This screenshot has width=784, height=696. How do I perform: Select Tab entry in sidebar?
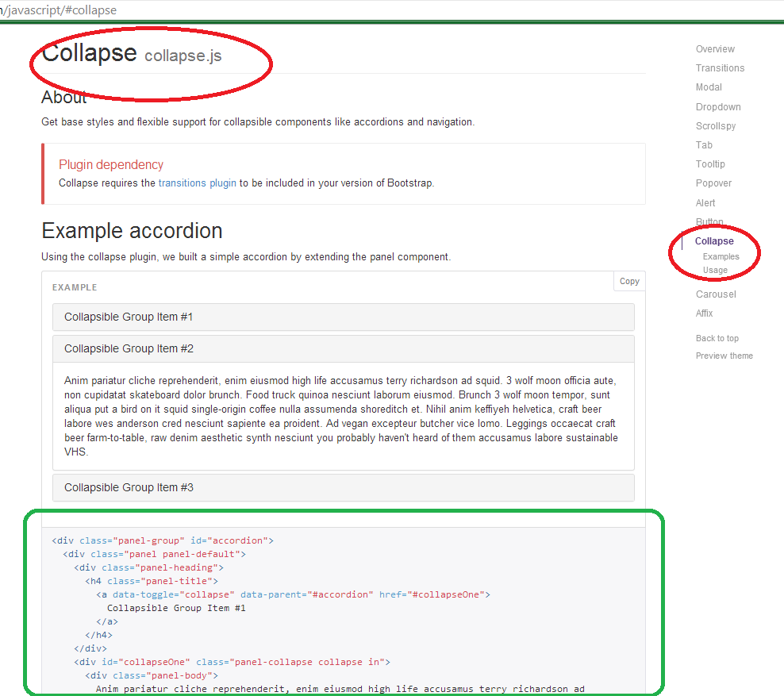click(x=704, y=145)
